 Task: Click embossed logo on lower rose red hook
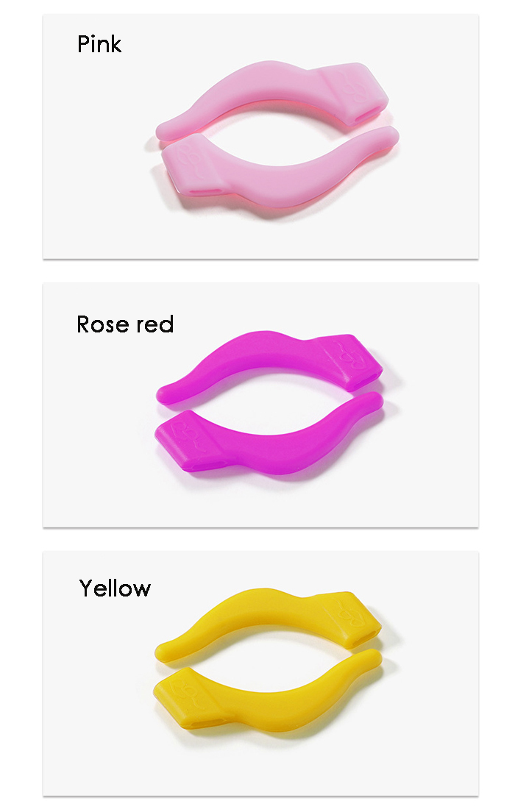(186, 433)
